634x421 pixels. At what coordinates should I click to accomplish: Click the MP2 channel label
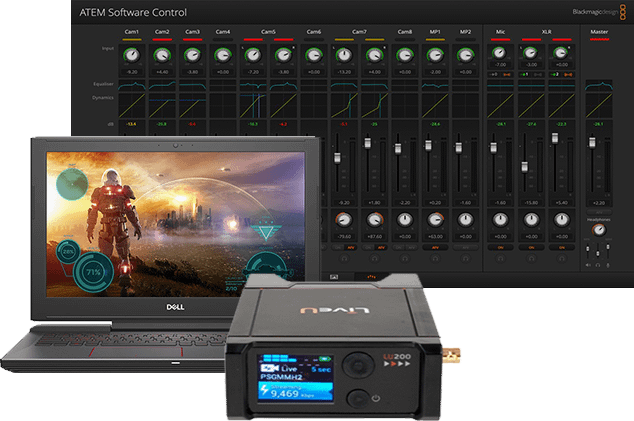coord(465,32)
